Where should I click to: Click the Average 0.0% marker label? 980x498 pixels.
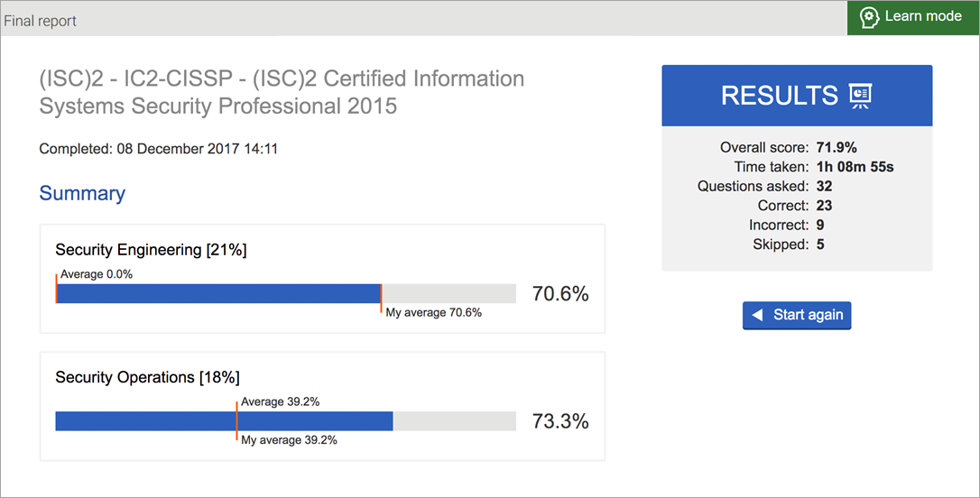[x=97, y=274]
